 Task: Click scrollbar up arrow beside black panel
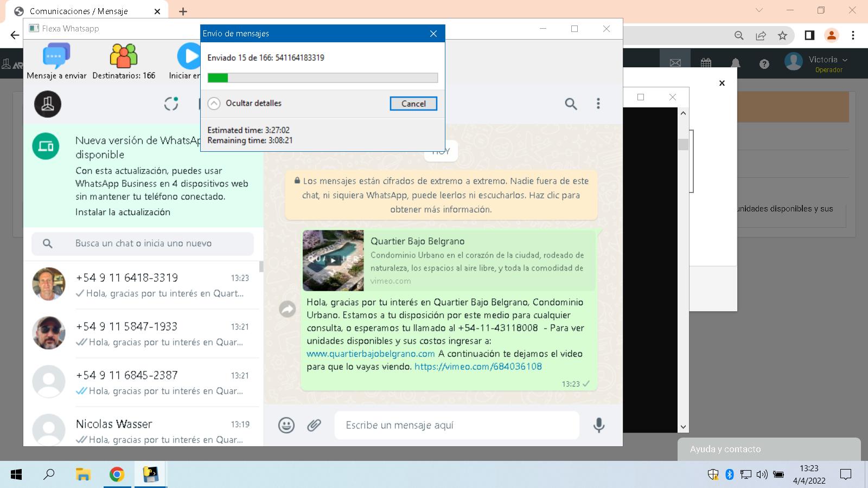coord(683,113)
